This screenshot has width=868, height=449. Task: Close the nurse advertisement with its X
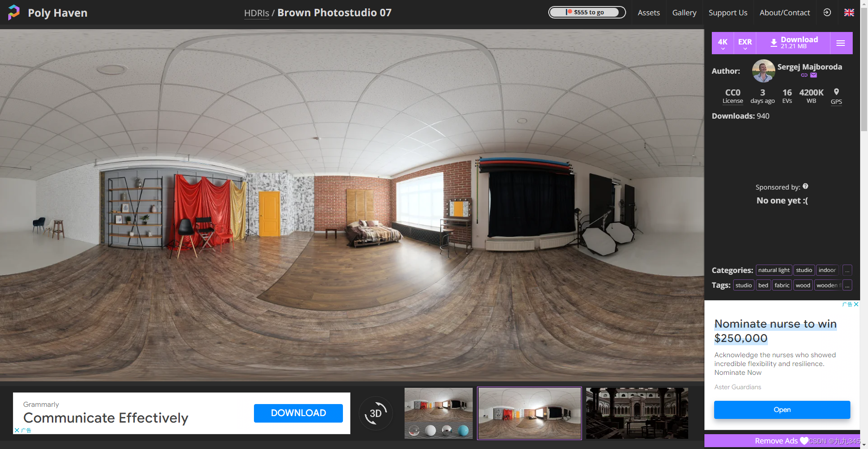[x=856, y=304]
